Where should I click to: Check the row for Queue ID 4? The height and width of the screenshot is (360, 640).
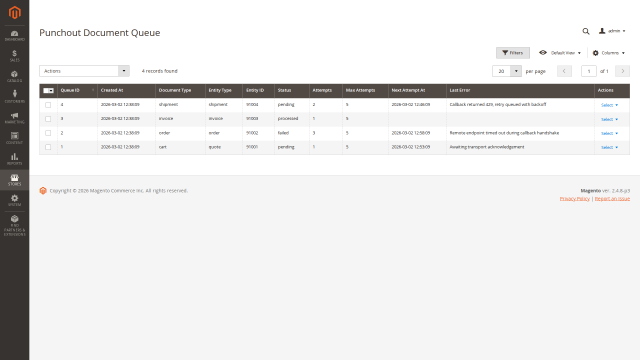pyautogui.click(x=48, y=105)
